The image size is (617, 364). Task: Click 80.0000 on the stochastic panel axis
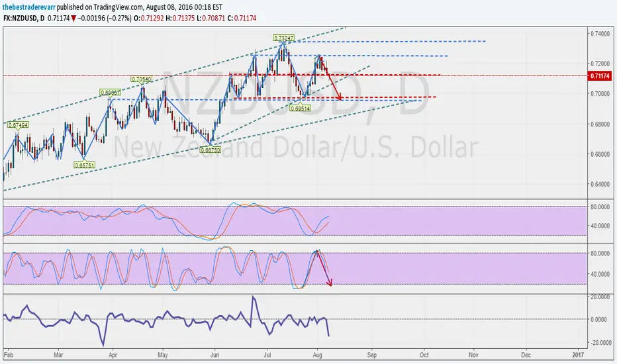pyautogui.click(x=600, y=253)
